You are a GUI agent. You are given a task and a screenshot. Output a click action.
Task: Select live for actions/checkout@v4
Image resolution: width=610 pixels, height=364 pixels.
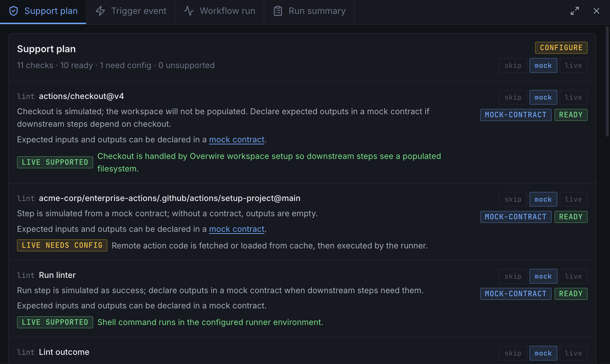(573, 97)
